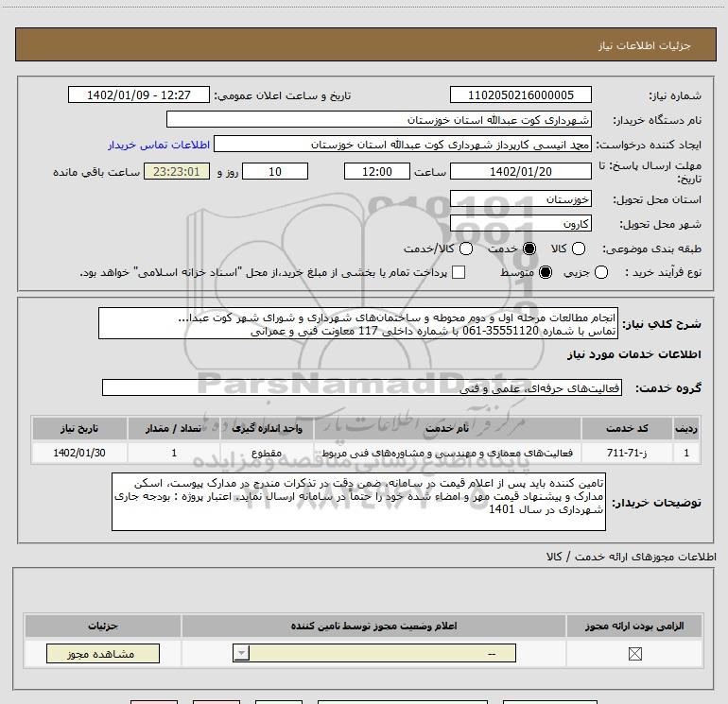Click the جزئیات column header in licenses table

tap(103, 626)
